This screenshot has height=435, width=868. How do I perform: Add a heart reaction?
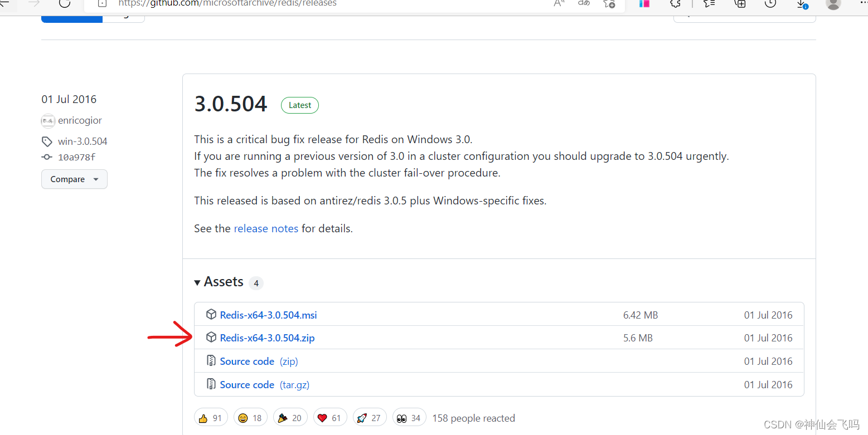(x=330, y=418)
